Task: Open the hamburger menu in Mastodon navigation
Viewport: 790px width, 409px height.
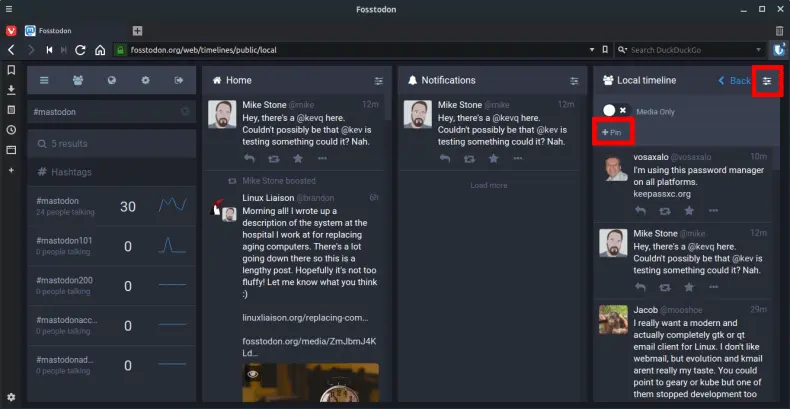Action: [x=44, y=80]
